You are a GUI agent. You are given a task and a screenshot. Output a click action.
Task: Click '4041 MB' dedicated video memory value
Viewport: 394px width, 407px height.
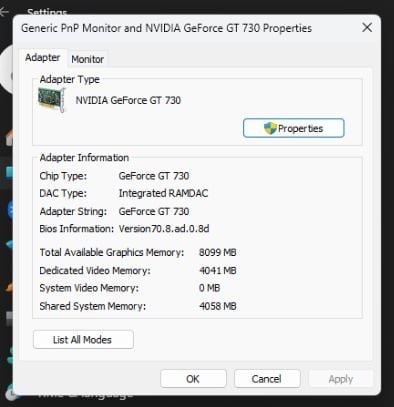tap(218, 270)
